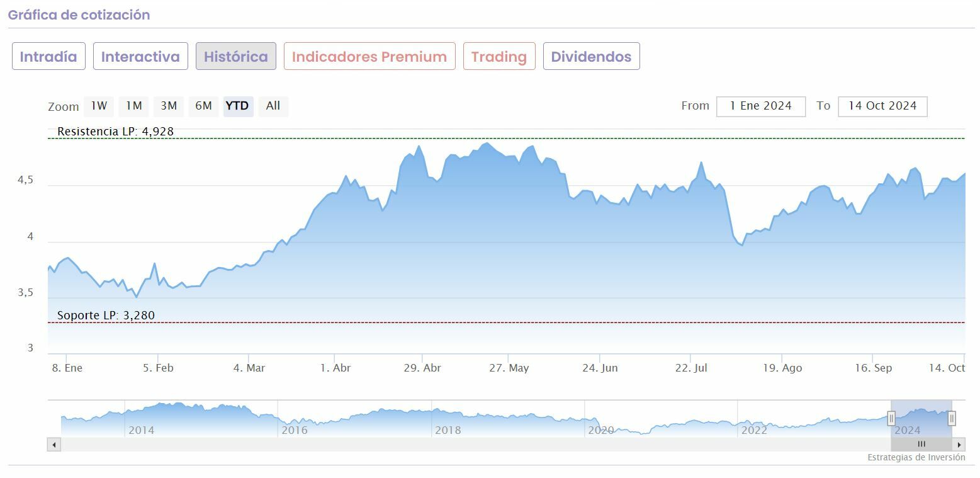Open the Estrategias de Inversión credit link

916,458
